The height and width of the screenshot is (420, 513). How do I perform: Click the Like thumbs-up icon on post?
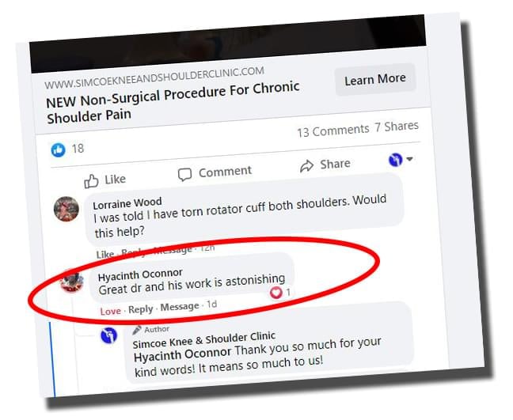[91, 181]
